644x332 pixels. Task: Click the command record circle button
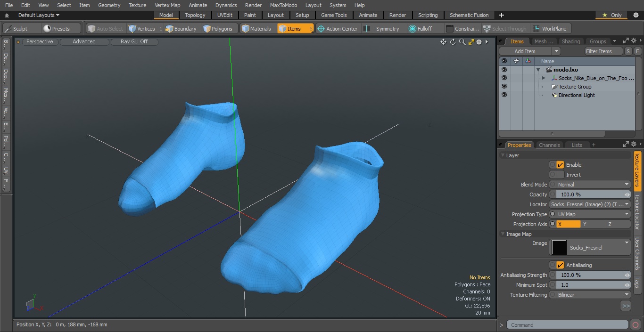[635, 325]
